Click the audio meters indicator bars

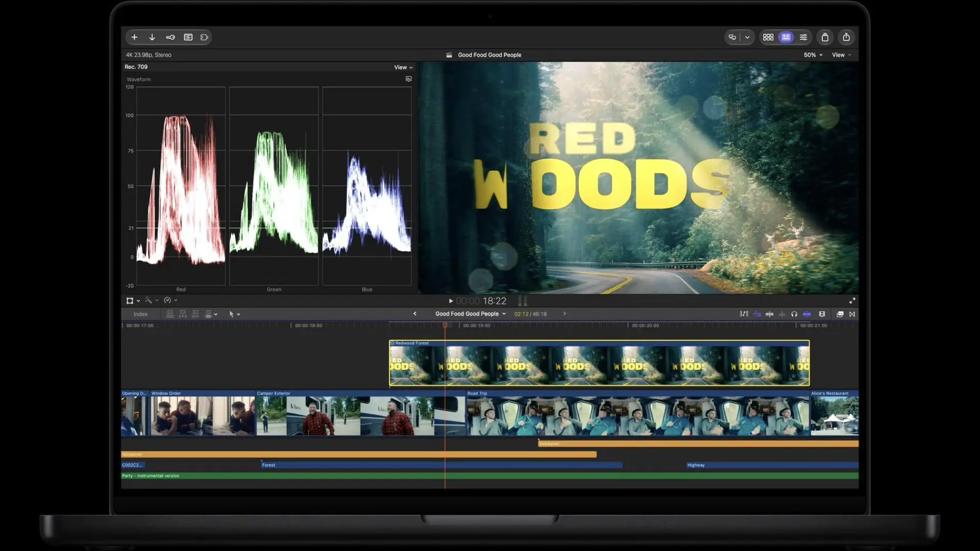tap(523, 301)
